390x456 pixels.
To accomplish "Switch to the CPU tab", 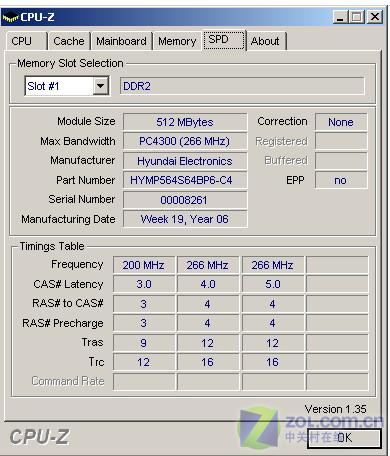I will click(26, 41).
